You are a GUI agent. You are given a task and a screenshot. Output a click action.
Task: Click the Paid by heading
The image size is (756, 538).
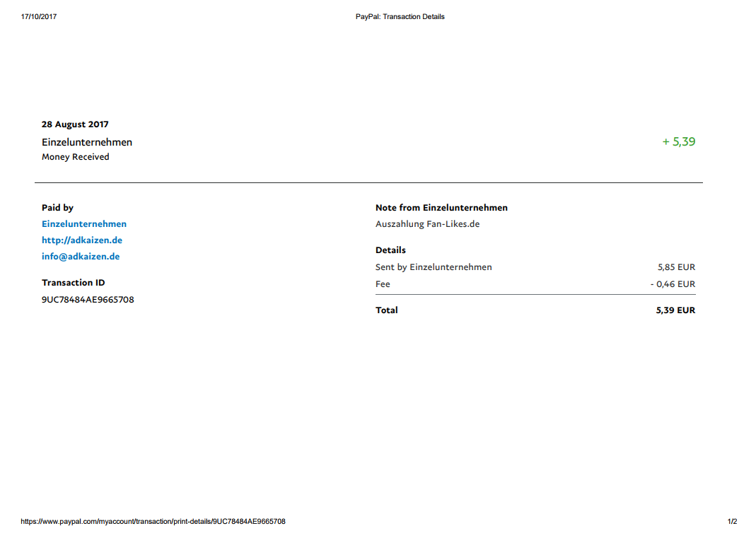click(57, 208)
